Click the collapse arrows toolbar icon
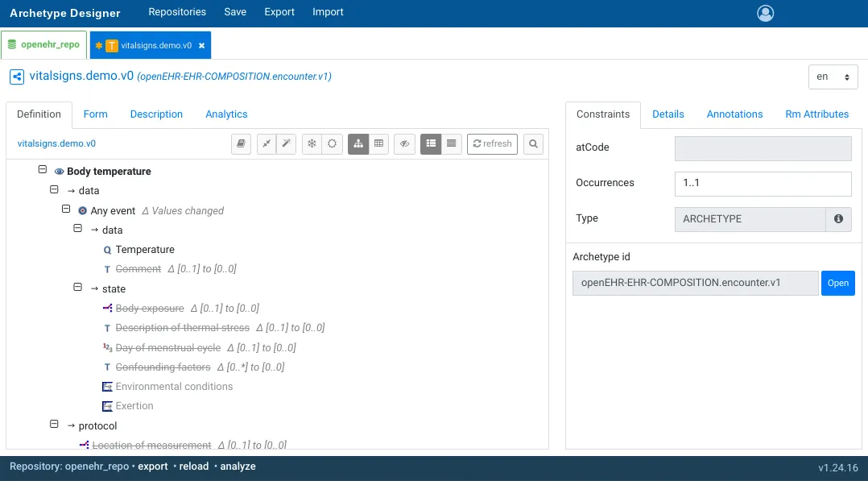868x481 pixels. click(x=267, y=143)
